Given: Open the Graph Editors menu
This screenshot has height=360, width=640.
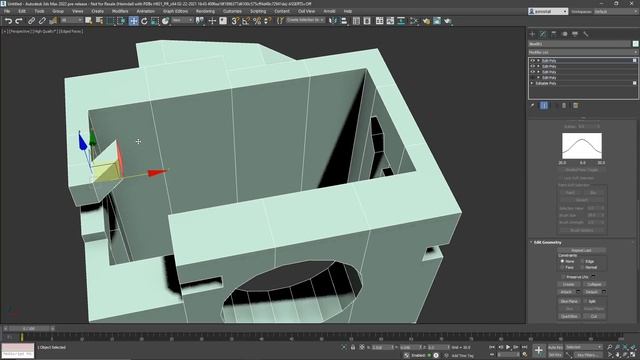Looking at the screenshot, I should pos(176,11).
